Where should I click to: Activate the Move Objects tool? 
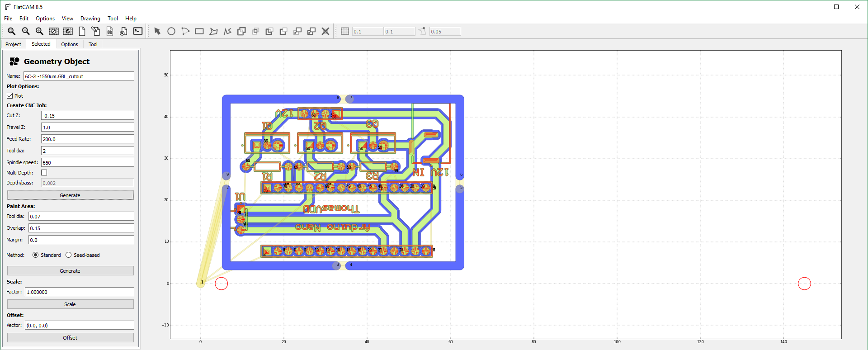tap(297, 31)
